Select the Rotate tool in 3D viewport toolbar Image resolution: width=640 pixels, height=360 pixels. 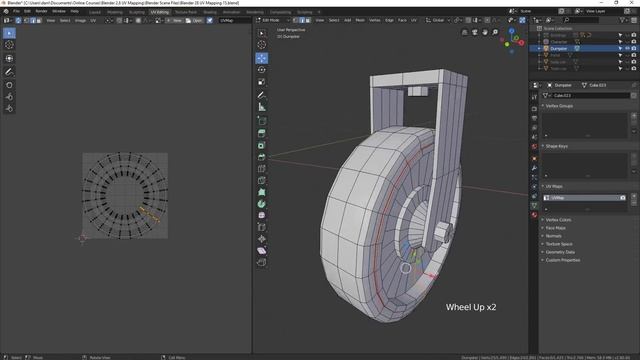pyautogui.click(x=262, y=70)
